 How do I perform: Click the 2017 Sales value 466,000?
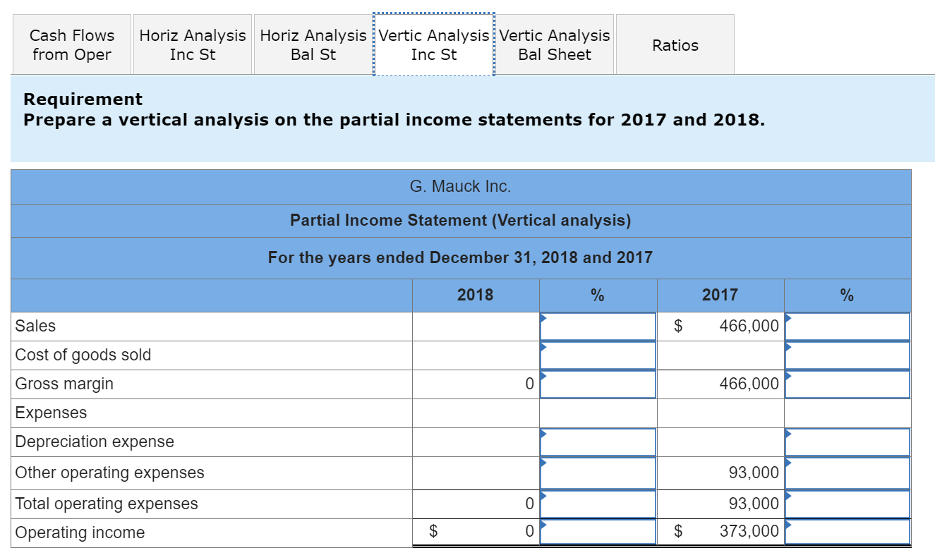pos(749,326)
